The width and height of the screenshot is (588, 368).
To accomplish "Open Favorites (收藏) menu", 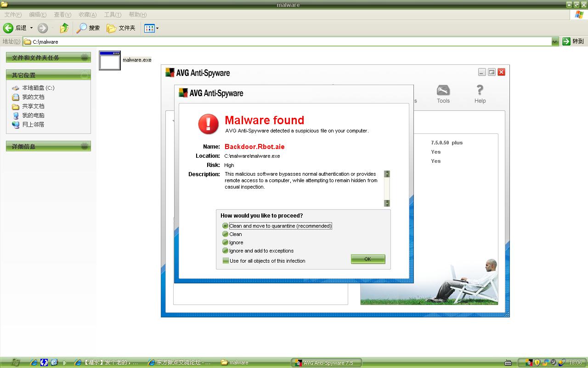I will tap(87, 15).
